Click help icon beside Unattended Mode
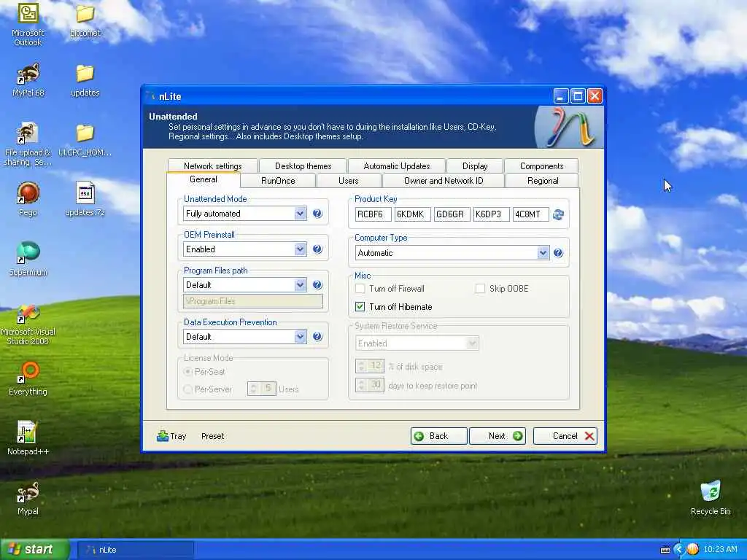 (x=317, y=214)
